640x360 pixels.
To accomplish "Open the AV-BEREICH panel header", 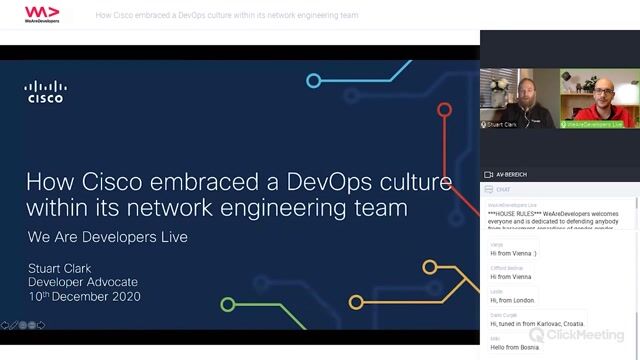I will point(560,175).
